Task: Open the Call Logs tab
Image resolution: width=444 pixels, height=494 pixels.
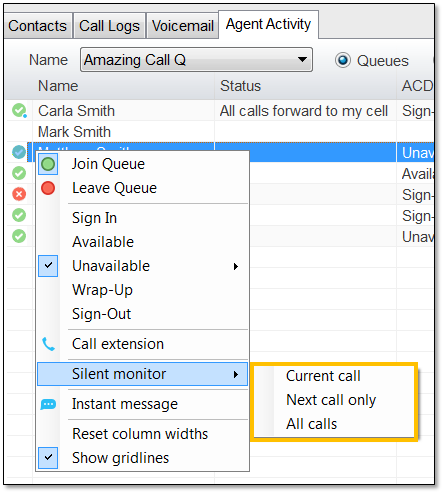Action: pyautogui.click(x=109, y=26)
